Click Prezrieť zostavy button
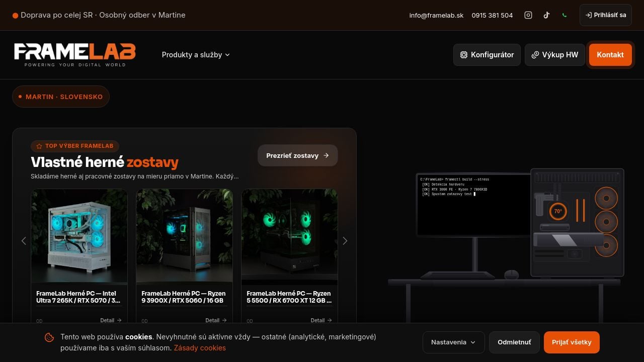644x362 pixels. pyautogui.click(x=298, y=155)
